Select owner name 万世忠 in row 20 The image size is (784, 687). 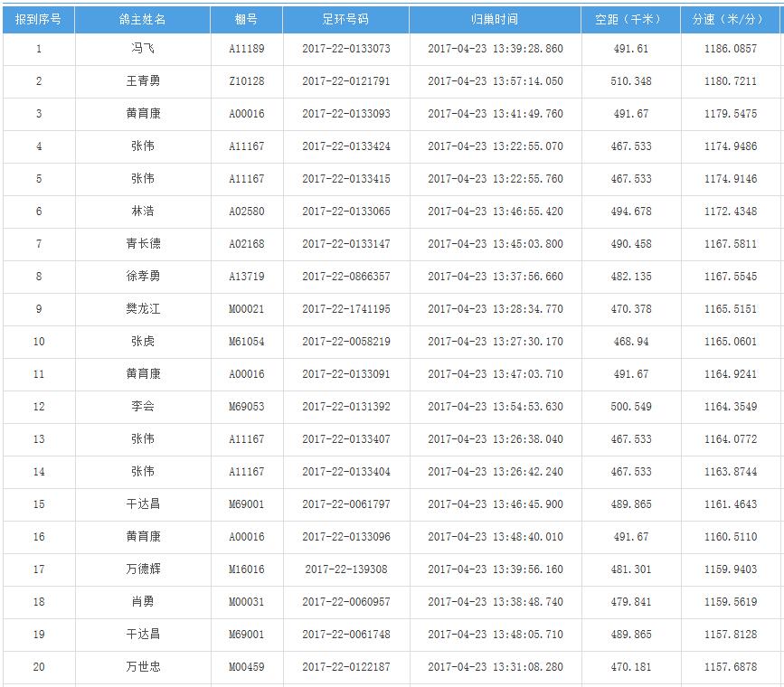tap(142, 667)
